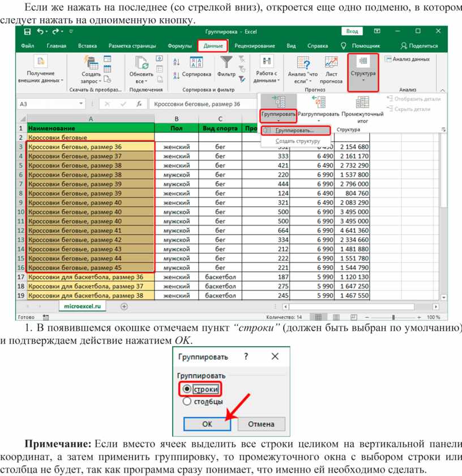462x476 pixels.
Task: Select the microexcel.ru sheet tab
Action: (x=82, y=307)
